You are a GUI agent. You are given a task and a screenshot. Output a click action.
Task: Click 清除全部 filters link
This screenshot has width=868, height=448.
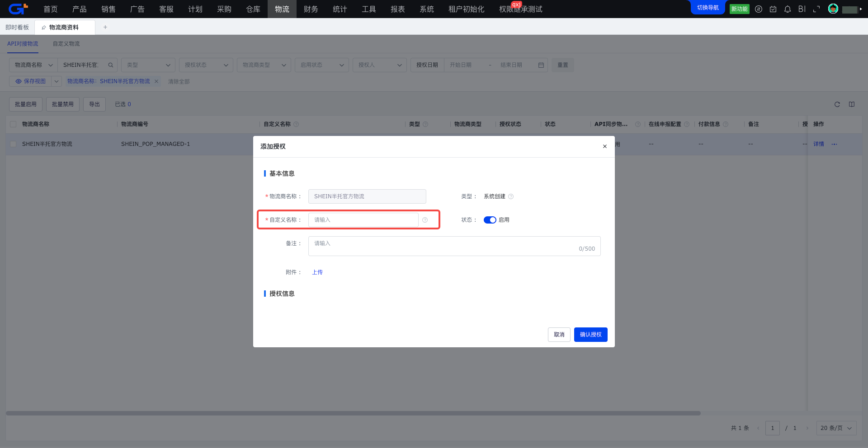pyautogui.click(x=179, y=82)
